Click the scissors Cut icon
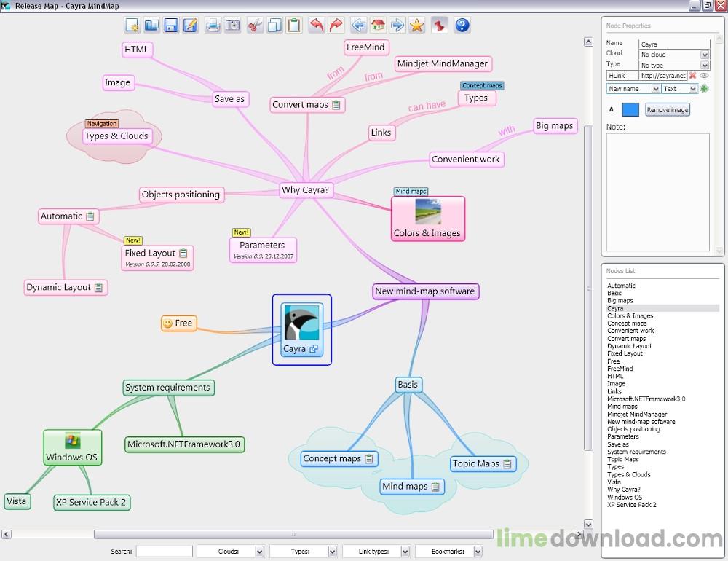728x561 pixels. coord(254,25)
